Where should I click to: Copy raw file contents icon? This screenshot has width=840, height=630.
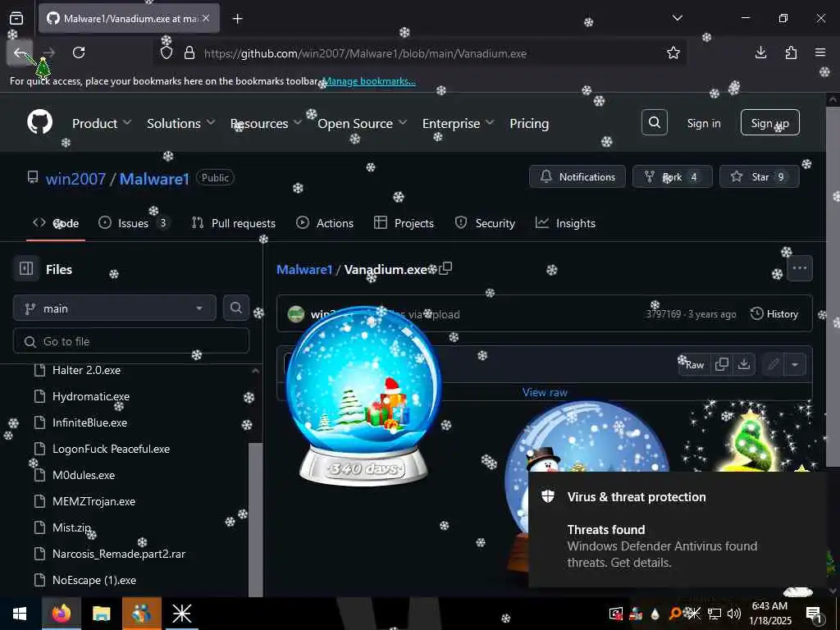tap(722, 364)
